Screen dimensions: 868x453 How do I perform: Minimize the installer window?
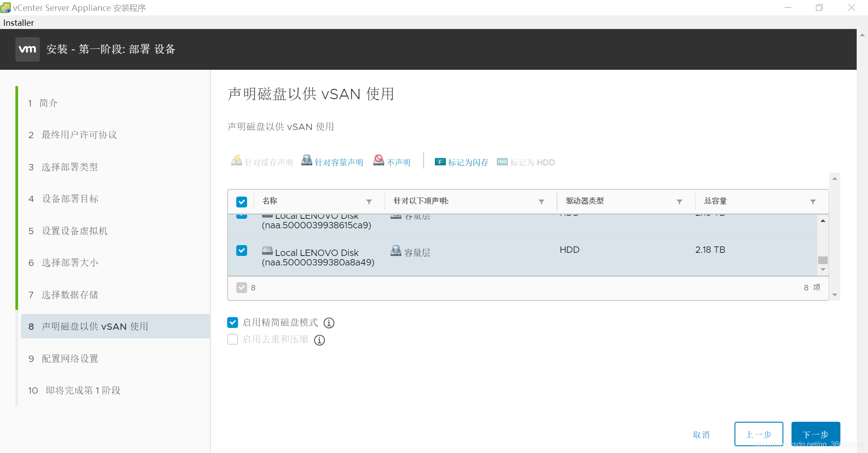click(788, 8)
